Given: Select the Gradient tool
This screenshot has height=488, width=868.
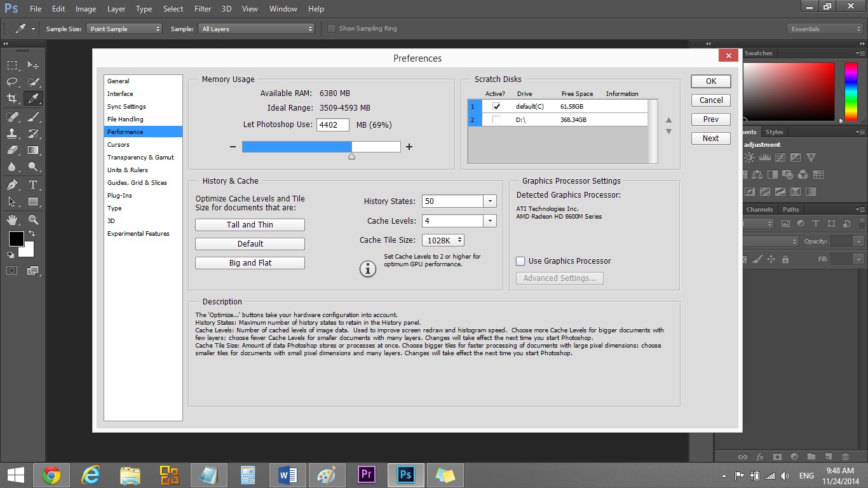Looking at the screenshot, I should tap(33, 150).
